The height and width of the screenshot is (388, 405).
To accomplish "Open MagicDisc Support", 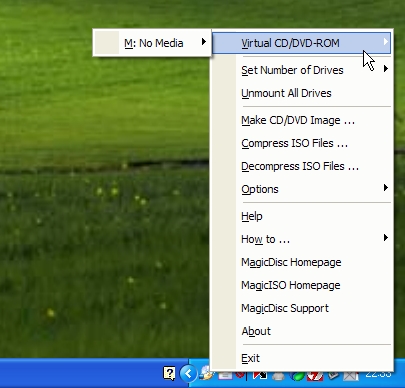I will click(x=301, y=308).
